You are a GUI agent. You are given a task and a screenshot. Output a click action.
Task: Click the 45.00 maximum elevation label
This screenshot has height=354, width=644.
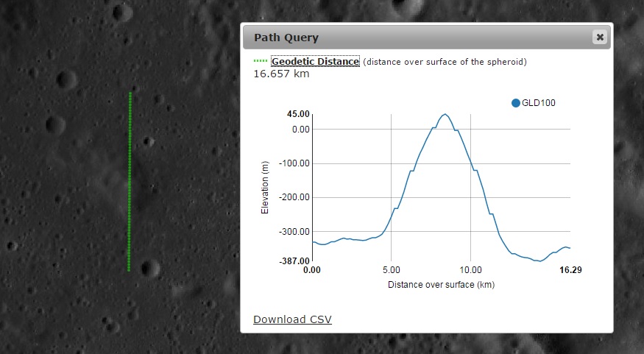coord(298,115)
